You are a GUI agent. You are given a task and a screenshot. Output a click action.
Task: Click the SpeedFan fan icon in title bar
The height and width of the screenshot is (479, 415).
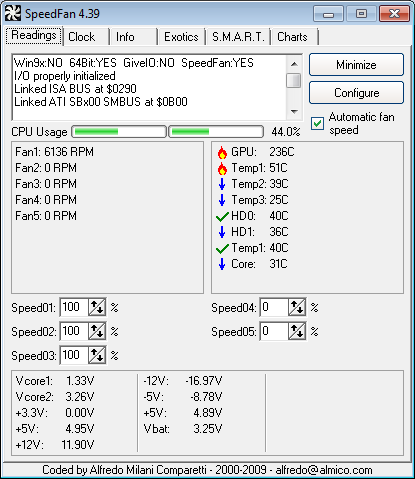[13, 13]
